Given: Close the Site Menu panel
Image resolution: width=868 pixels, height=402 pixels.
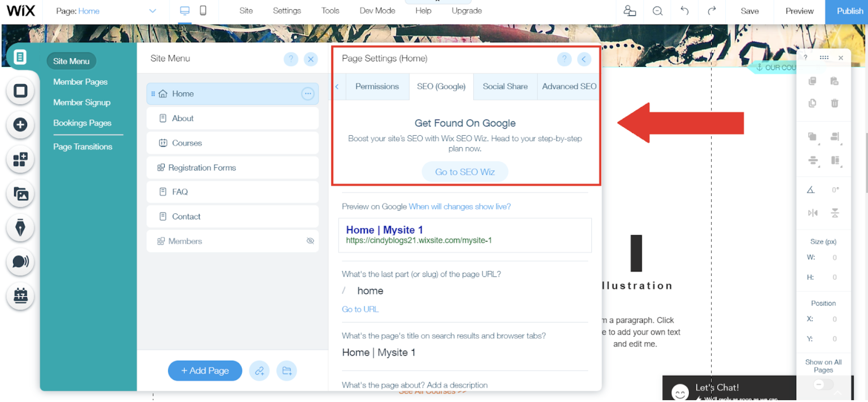Looking at the screenshot, I should click(x=311, y=59).
